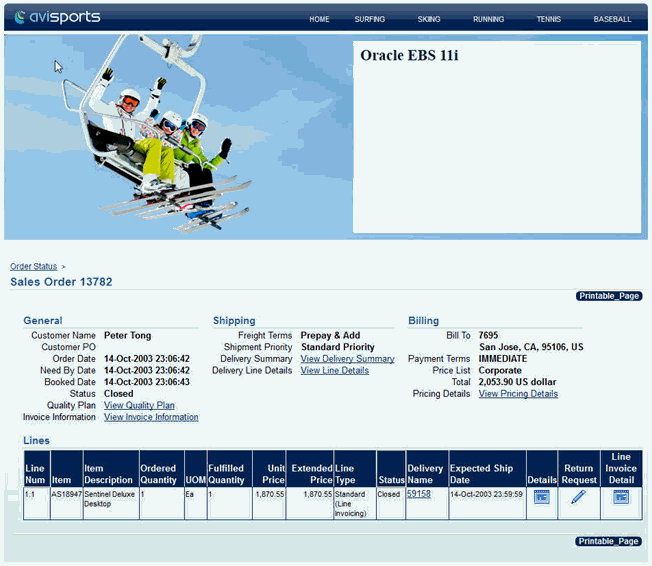652x566 pixels.
Task: Click the avisports logo
Action: pyautogui.click(x=57, y=17)
